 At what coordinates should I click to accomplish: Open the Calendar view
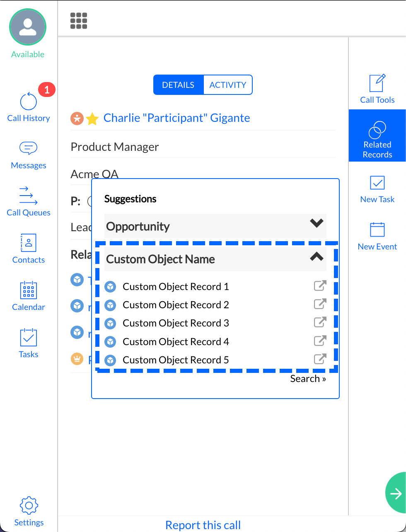click(28, 297)
